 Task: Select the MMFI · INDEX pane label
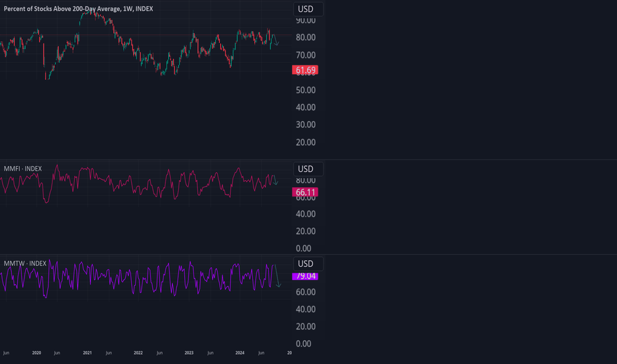pos(23,168)
